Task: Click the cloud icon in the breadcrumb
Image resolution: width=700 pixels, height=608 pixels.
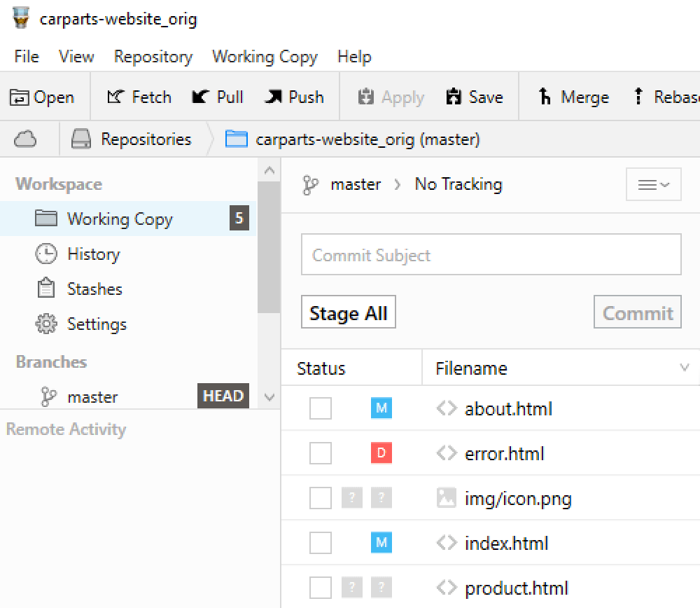Action: coord(24,139)
